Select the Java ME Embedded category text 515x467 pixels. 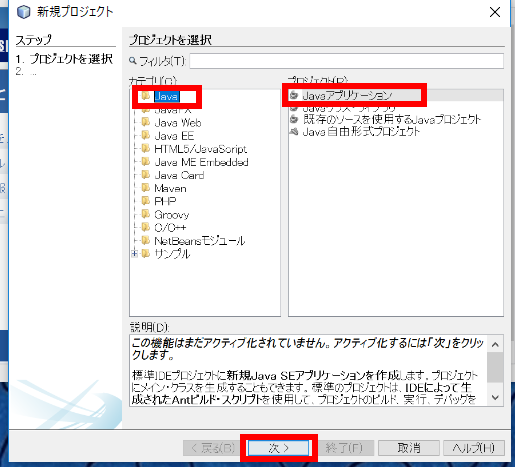pyautogui.click(x=201, y=162)
